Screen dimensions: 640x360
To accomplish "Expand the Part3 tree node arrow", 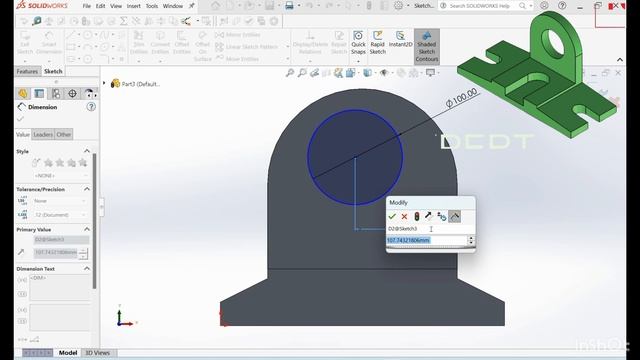I will (104, 84).
